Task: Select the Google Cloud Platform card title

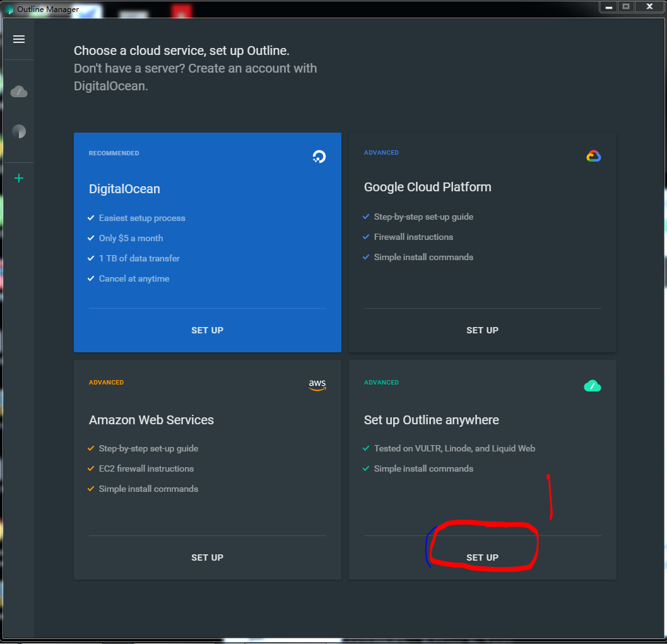Action: (427, 188)
